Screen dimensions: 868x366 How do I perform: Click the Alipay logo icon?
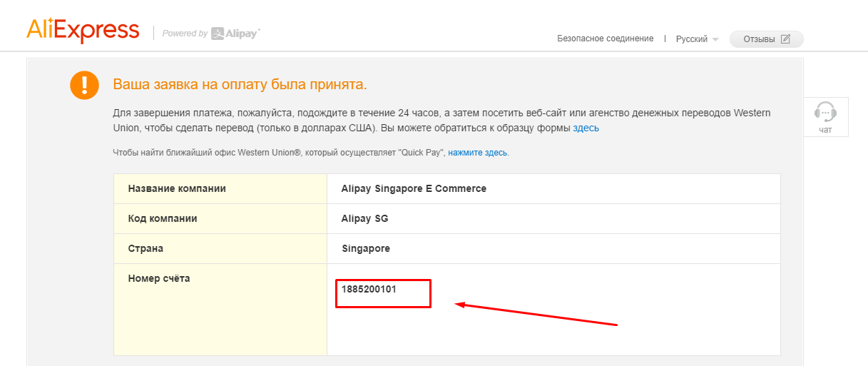[x=218, y=33]
